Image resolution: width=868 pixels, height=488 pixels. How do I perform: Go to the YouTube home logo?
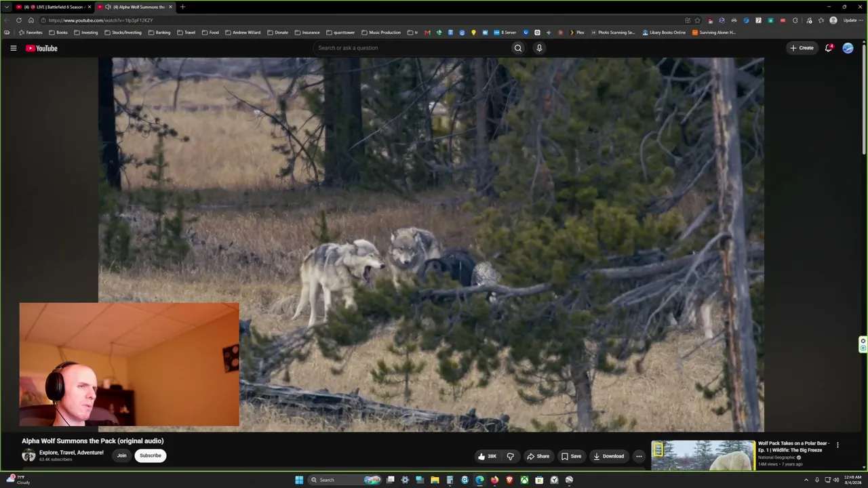pos(41,48)
